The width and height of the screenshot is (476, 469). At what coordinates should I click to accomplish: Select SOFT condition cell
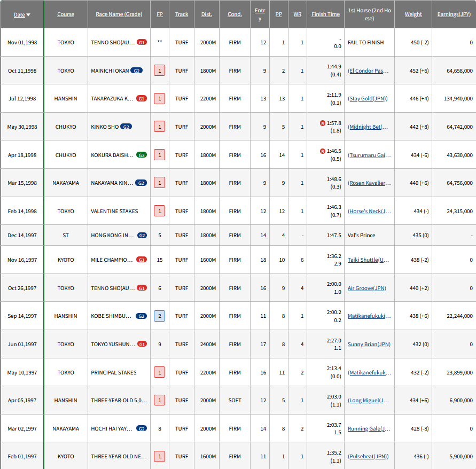coord(235,401)
